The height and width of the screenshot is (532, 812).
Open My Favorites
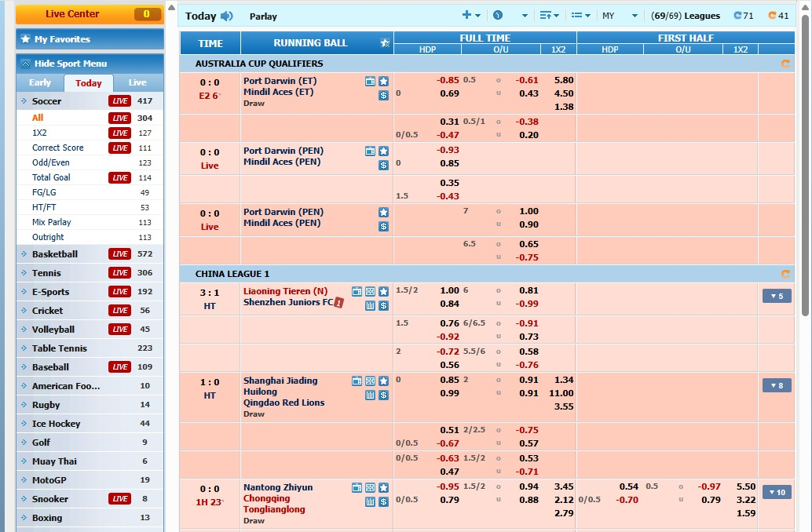90,39
